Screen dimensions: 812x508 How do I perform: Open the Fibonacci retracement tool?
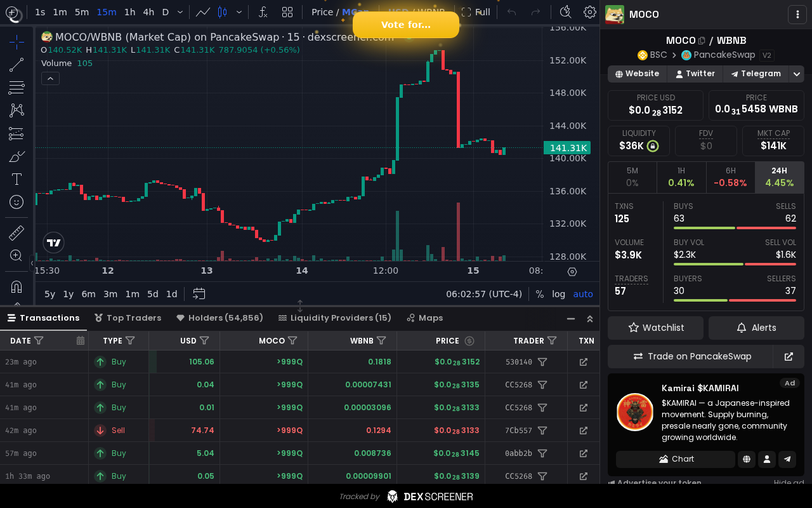[16, 88]
